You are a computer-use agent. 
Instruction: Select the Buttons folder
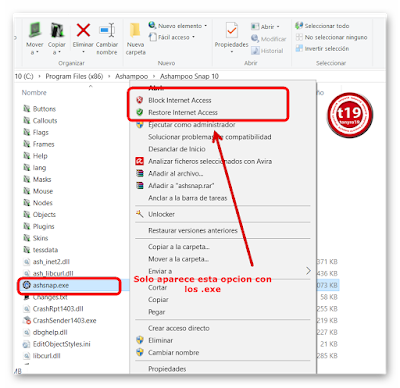pos(40,109)
